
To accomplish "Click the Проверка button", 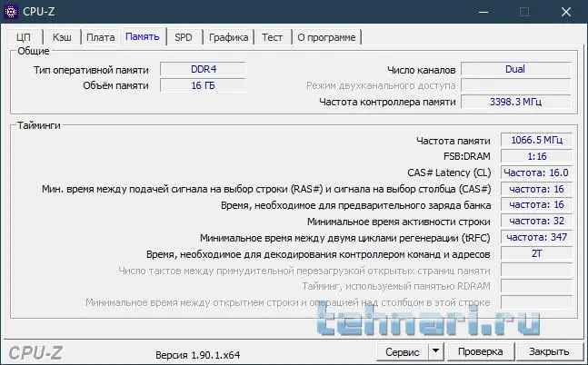I will [481, 351].
